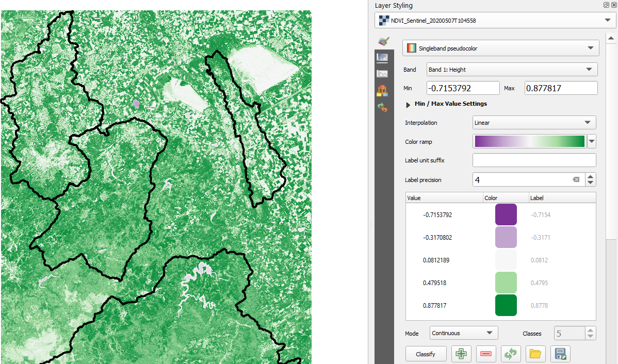Invert the current color ramp
The height and width of the screenshot is (364, 618).
(x=511, y=354)
